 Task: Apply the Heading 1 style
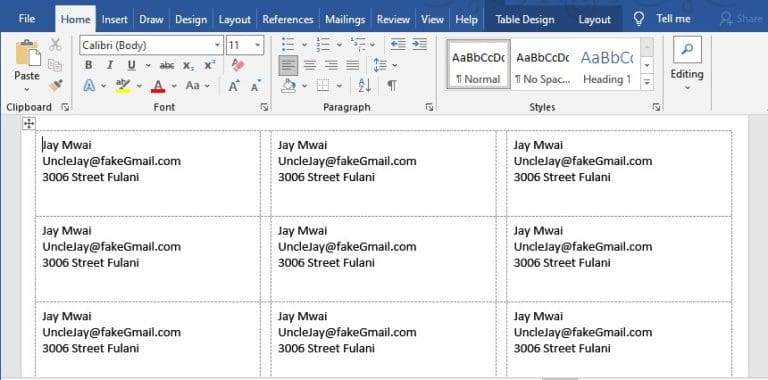607,65
